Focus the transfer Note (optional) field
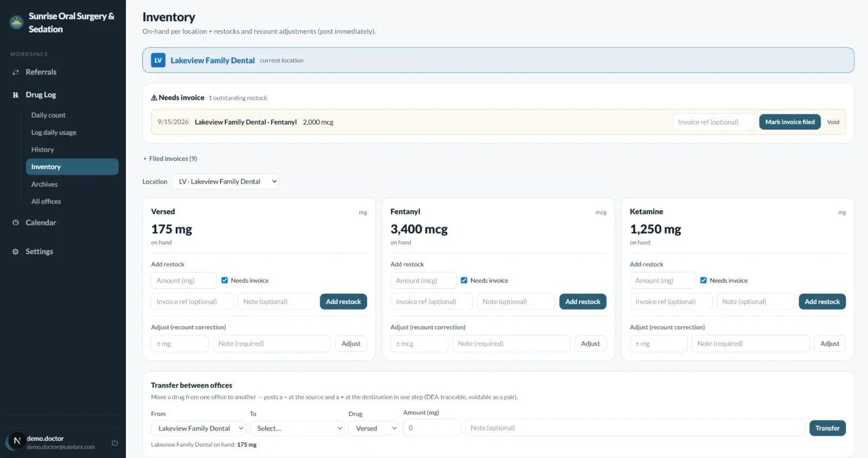 [635, 428]
